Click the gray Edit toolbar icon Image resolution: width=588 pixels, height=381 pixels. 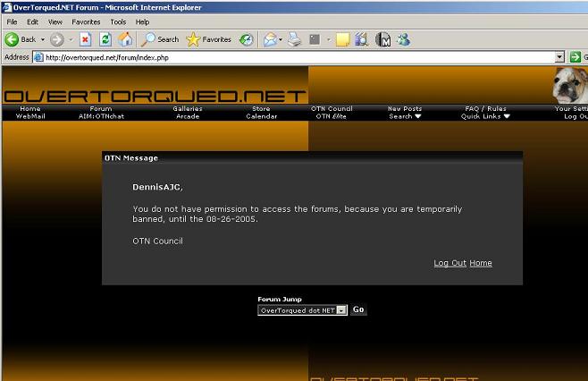[315, 39]
